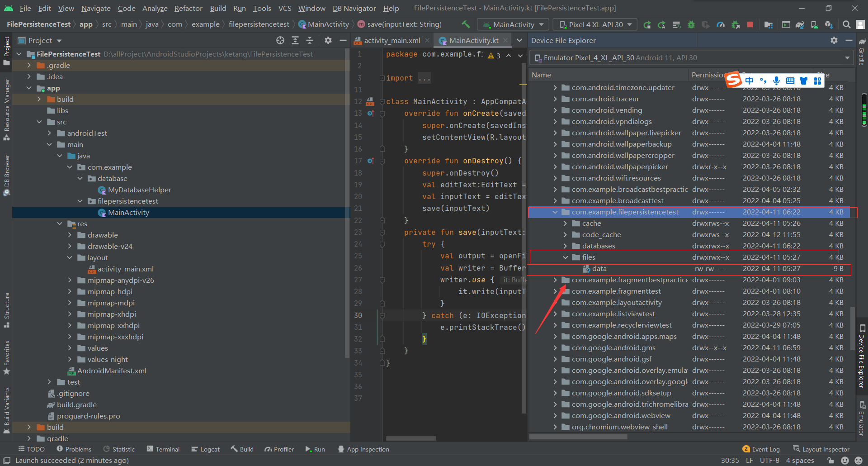Expand the .gradle folder in project tree
This screenshot has width=868, height=466.
[29, 65]
